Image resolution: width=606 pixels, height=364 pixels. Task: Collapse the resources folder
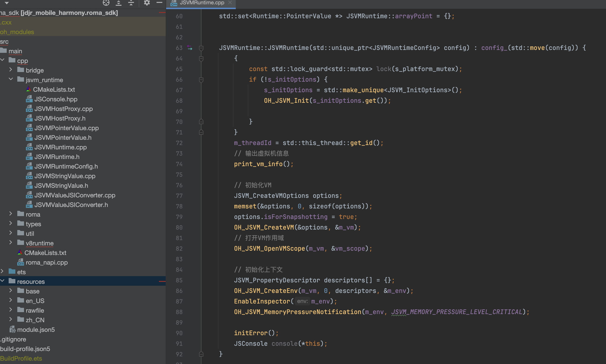[x=2, y=281]
